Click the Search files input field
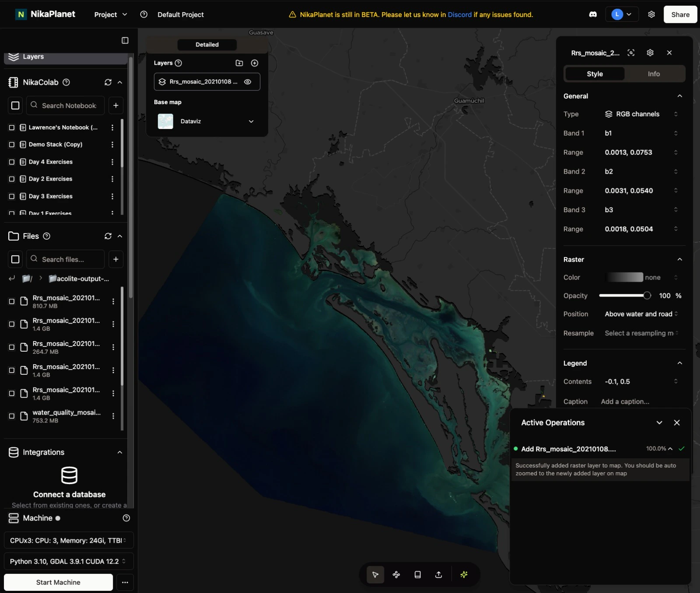700x593 pixels. coord(66,259)
